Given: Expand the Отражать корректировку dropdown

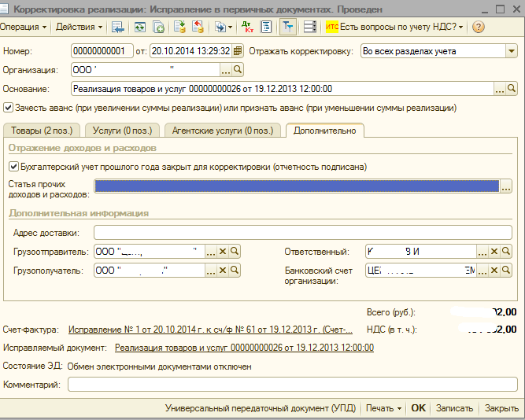Looking at the screenshot, I should (x=510, y=51).
